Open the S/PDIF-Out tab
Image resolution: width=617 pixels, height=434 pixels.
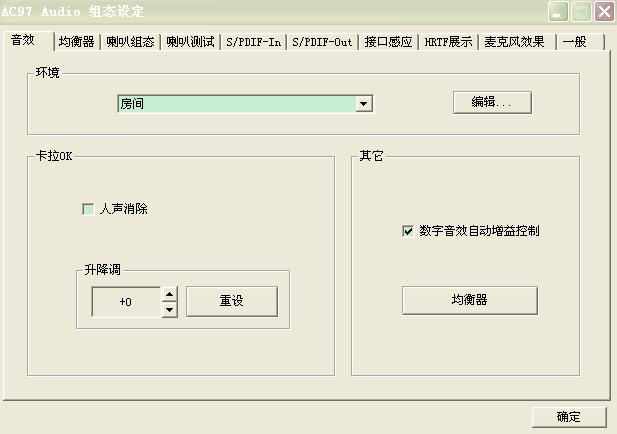click(322, 42)
